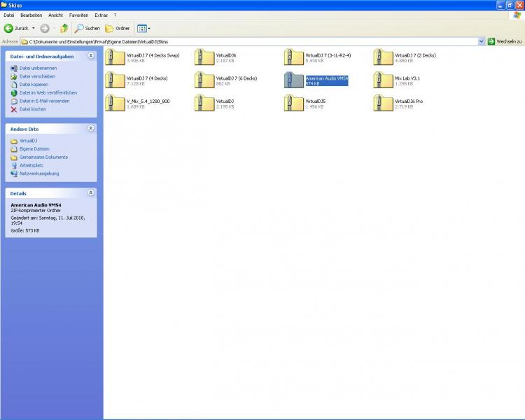Click the Netzwerkumgebung network icon

(x=14, y=174)
